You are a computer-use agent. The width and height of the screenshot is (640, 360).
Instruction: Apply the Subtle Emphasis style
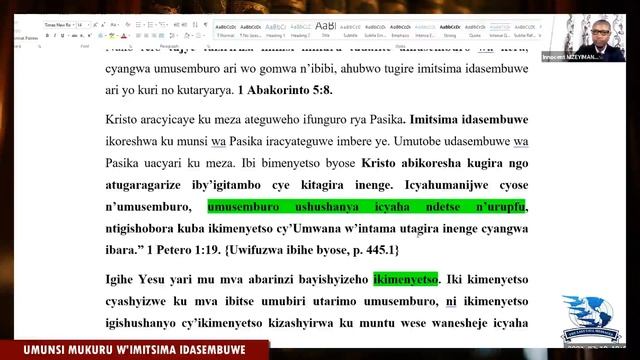pyautogui.click(x=375, y=31)
